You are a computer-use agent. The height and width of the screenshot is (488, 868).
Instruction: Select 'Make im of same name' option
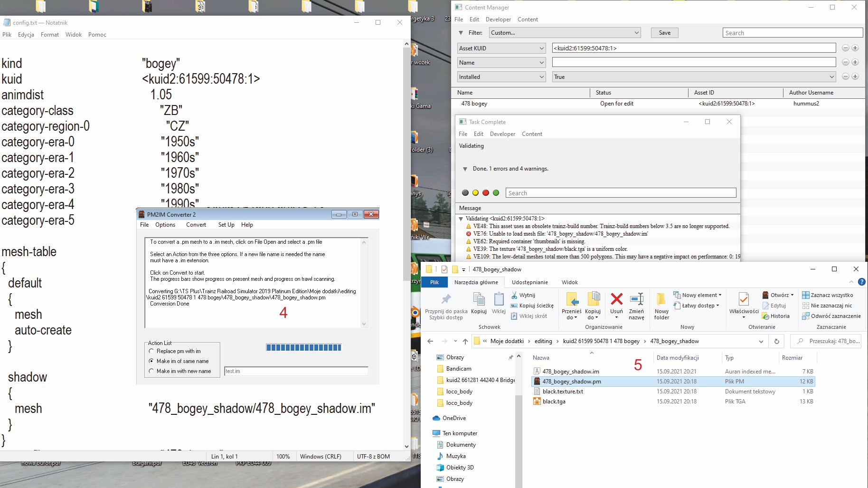[x=151, y=361]
